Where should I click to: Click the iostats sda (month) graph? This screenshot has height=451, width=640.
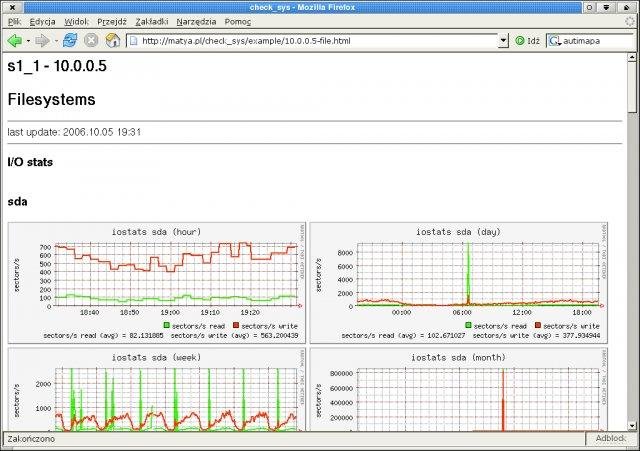tap(459, 390)
